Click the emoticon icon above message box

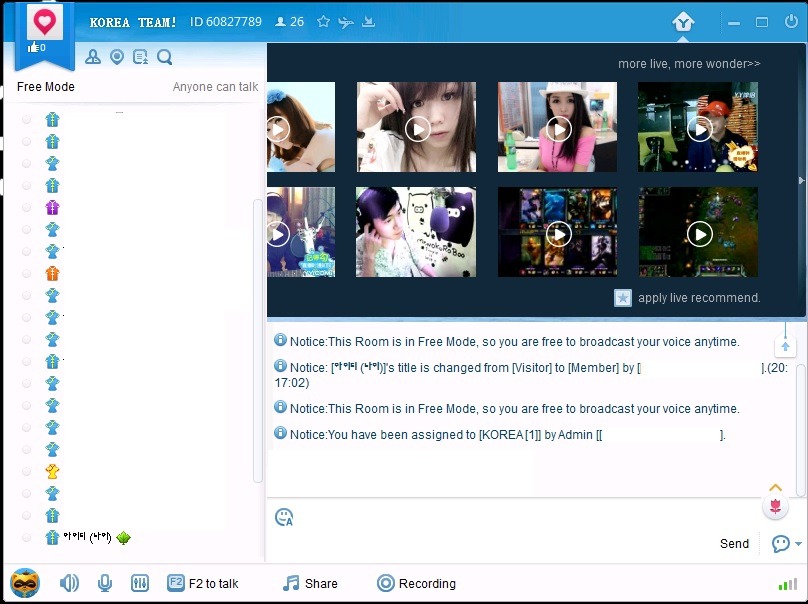click(284, 517)
